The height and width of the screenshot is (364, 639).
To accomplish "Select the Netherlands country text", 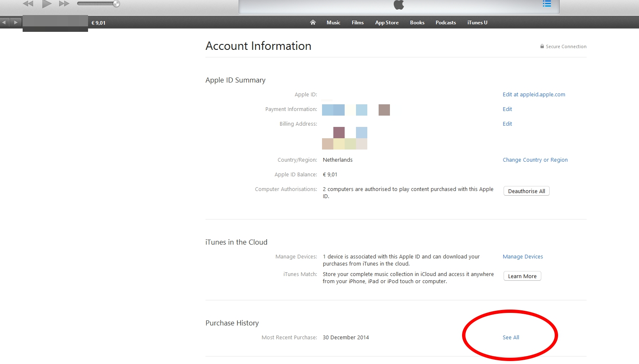I will (338, 160).
